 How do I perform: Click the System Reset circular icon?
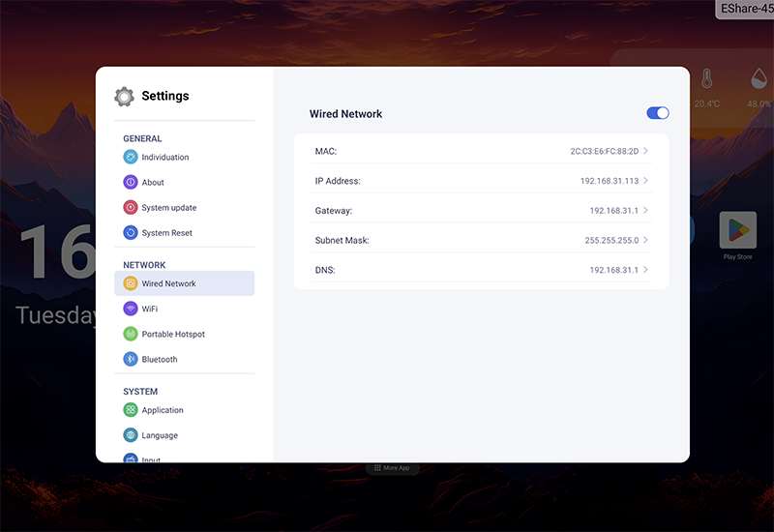pos(131,232)
